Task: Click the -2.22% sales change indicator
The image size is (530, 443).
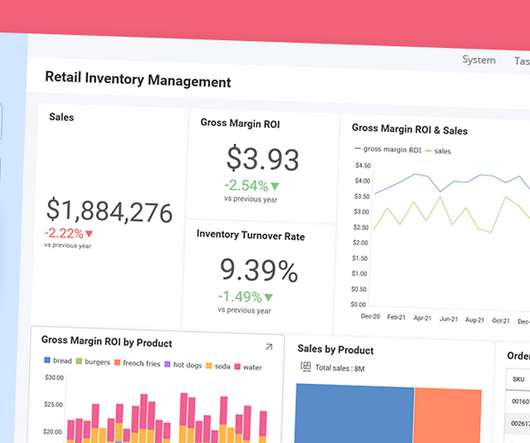Action: [x=69, y=233]
